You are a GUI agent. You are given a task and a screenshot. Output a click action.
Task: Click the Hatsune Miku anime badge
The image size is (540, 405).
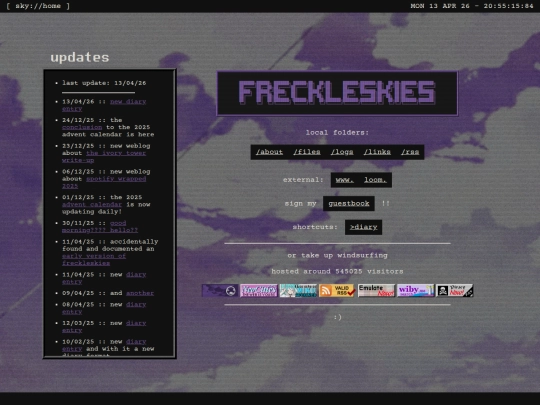pyautogui.click(x=298, y=291)
